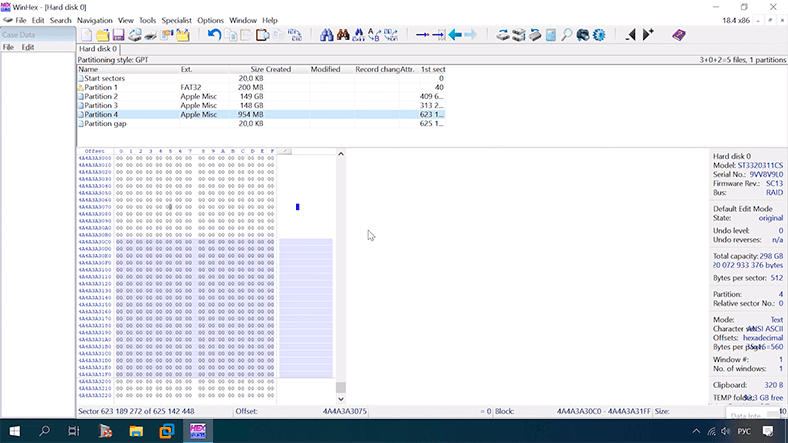Click the Take Snapshot camera icon
The height and width of the screenshot is (443, 788).
click(582, 35)
